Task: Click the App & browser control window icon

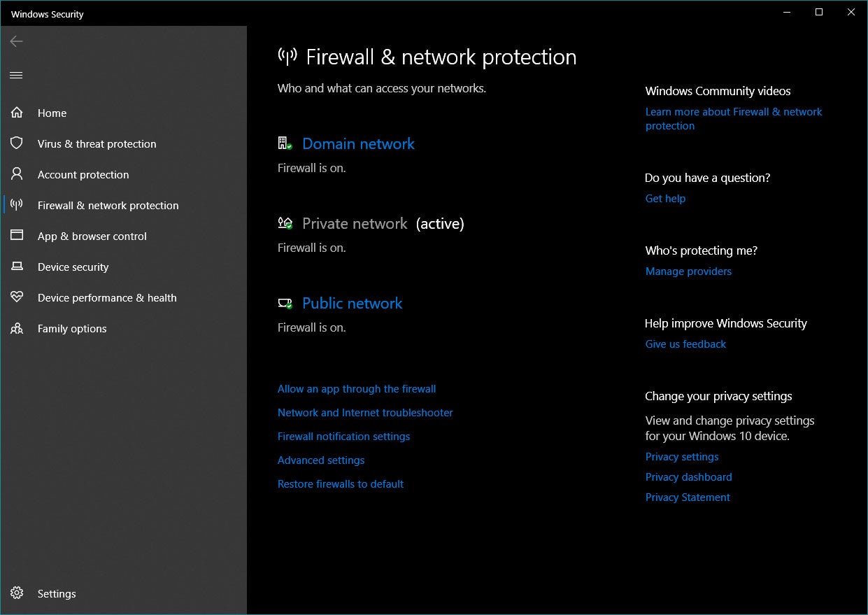Action: (x=17, y=236)
